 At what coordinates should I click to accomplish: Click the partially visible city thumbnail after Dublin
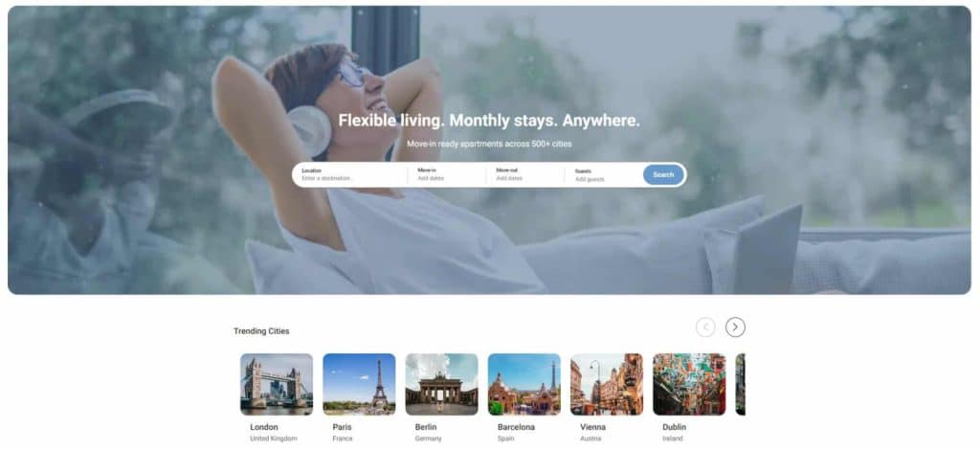[x=741, y=384]
